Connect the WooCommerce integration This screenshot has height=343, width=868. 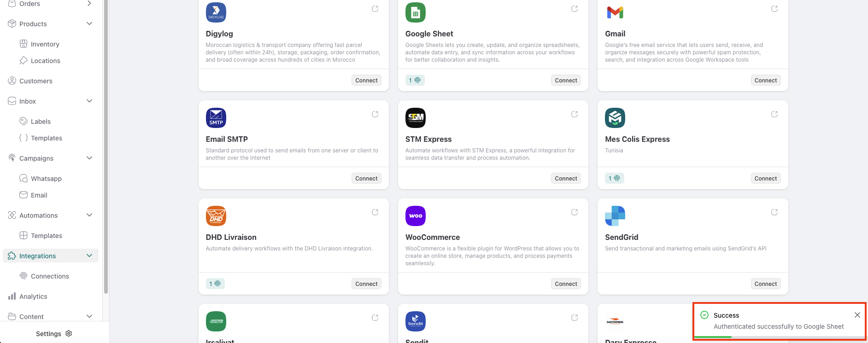point(566,284)
